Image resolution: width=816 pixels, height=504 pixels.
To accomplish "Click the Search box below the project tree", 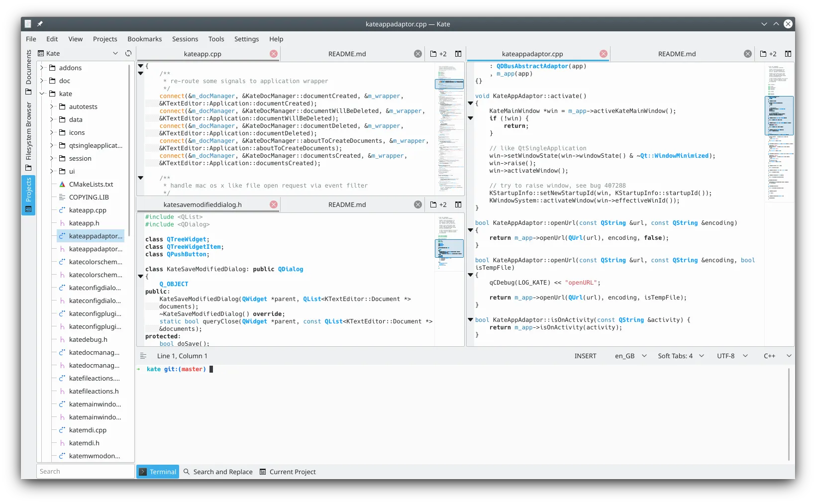I will click(x=85, y=471).
